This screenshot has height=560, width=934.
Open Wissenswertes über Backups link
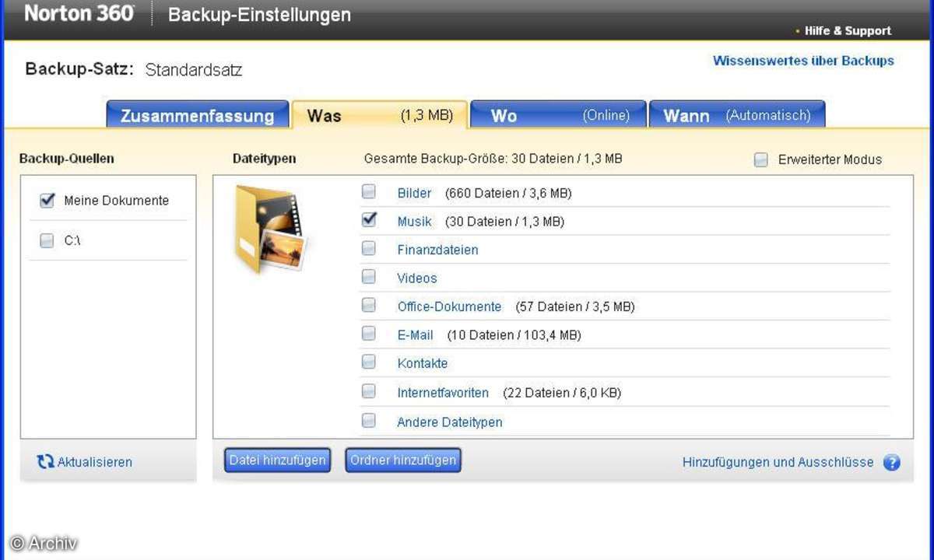803,61
